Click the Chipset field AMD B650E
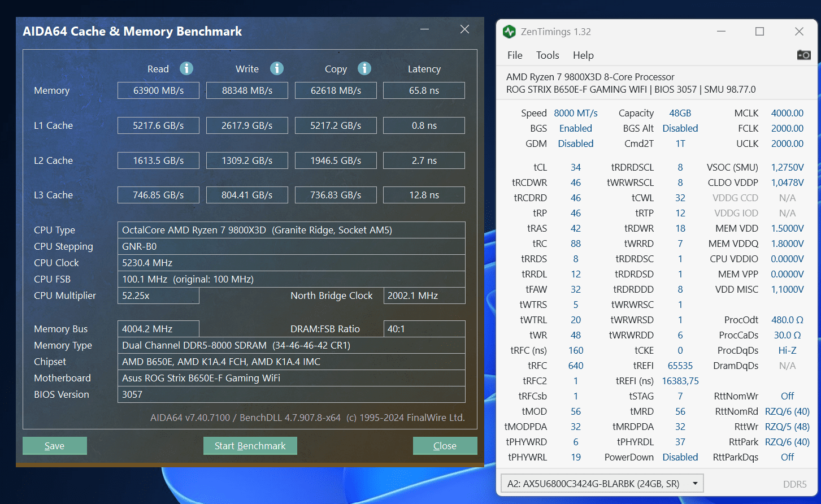This screenshot has width=821, height=504. (291, 362)
